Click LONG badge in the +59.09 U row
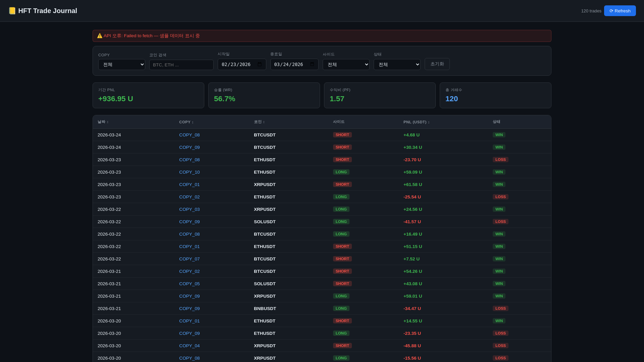This screenshot has height=362, width=644. 341,172
